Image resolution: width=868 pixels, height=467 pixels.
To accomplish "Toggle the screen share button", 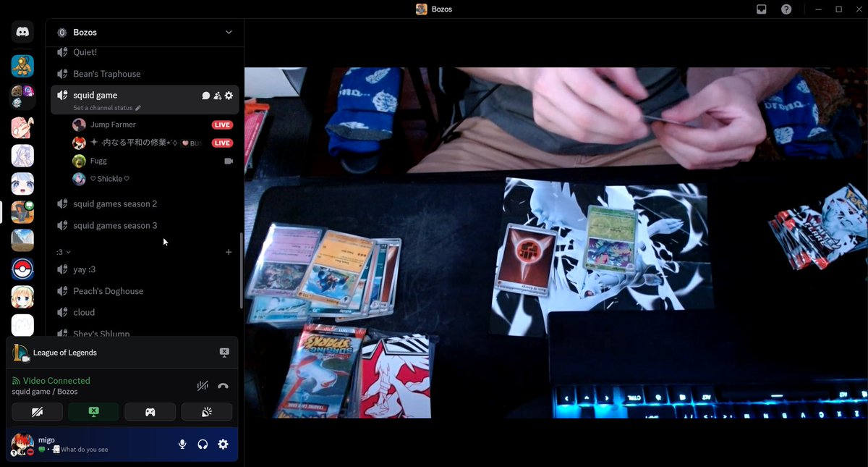I will [93, 412].
